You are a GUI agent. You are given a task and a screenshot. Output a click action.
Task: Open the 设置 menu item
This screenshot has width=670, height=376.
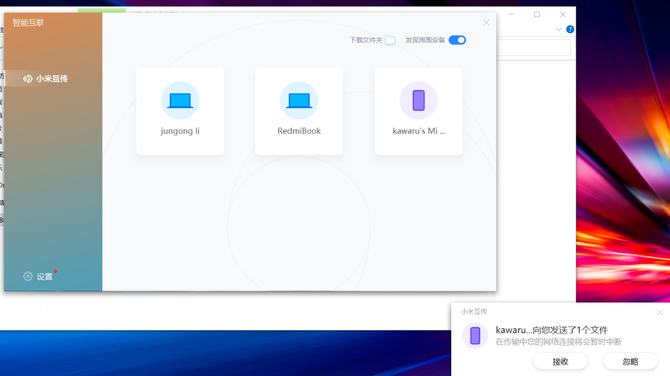(x=44, y=277)
